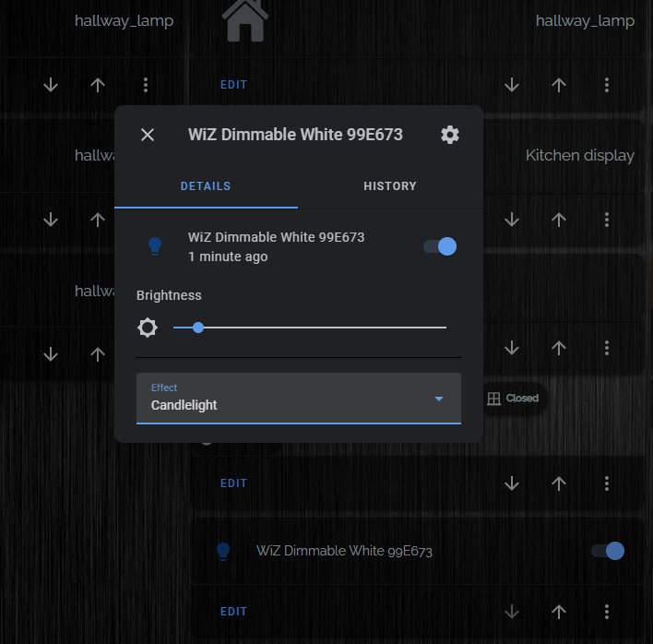Screen dimensions: 653x644
Task: Move the Closed badge card down
Action: point(511,484)
